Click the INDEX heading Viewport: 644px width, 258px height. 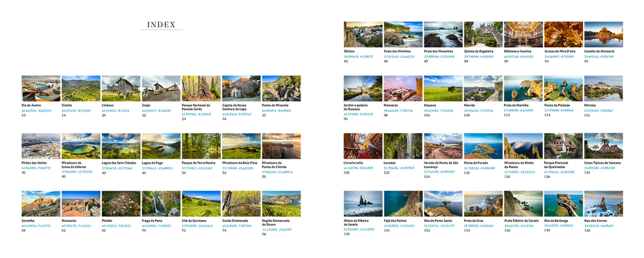coord(161,25)
